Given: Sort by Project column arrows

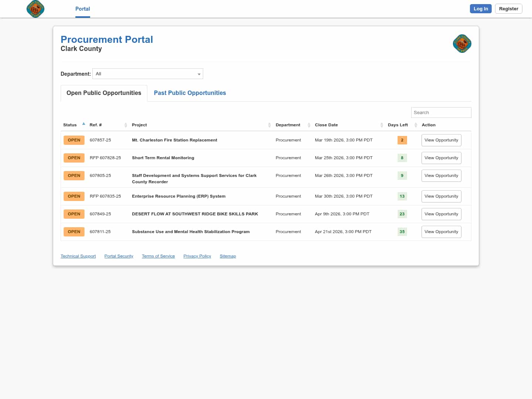Looking at the screenshot, I should (x=269, y=125).
